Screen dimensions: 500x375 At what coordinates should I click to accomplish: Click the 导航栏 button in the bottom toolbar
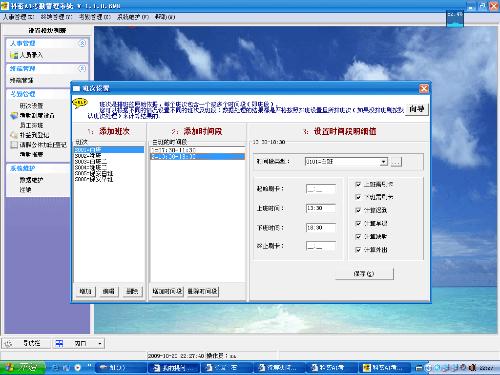[26, 343]
